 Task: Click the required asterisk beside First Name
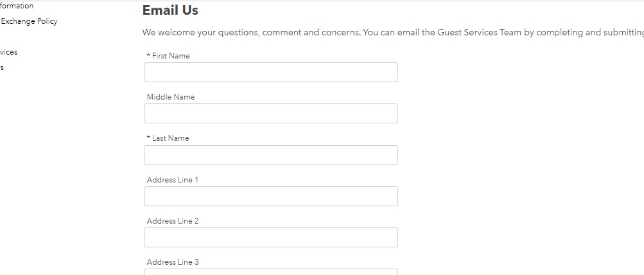pos(148,55)
